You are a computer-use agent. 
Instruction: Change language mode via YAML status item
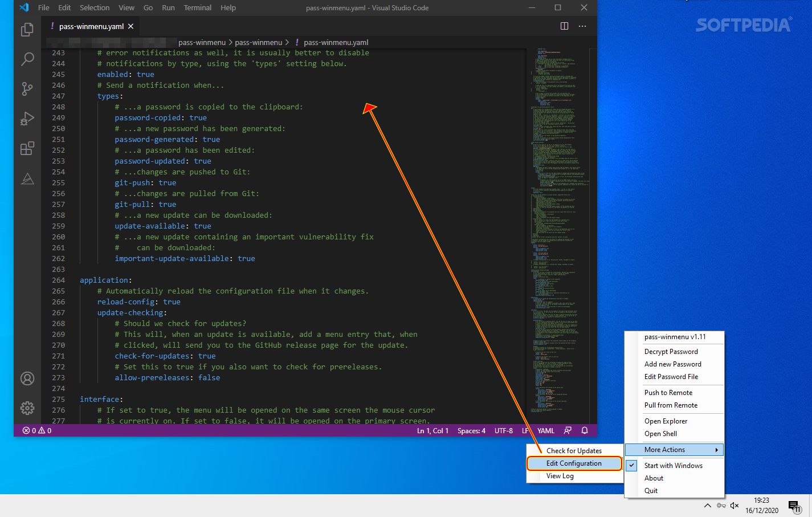[545, 431]
